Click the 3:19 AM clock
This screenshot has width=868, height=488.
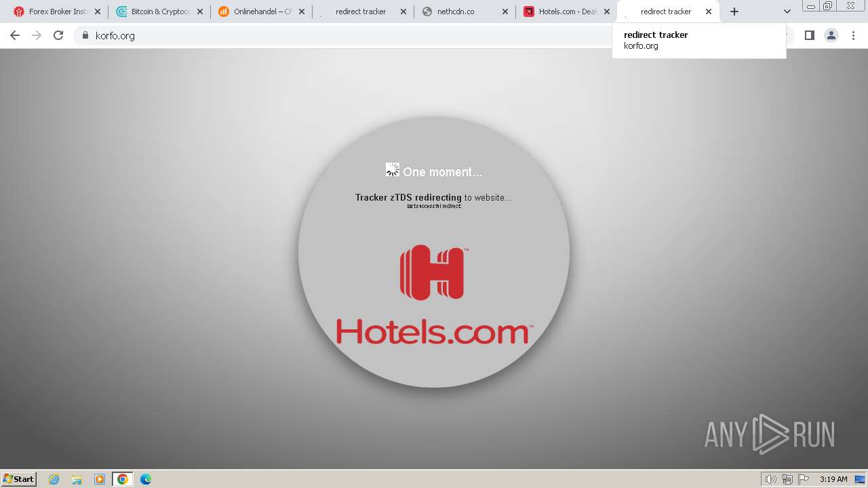(833, 479)
